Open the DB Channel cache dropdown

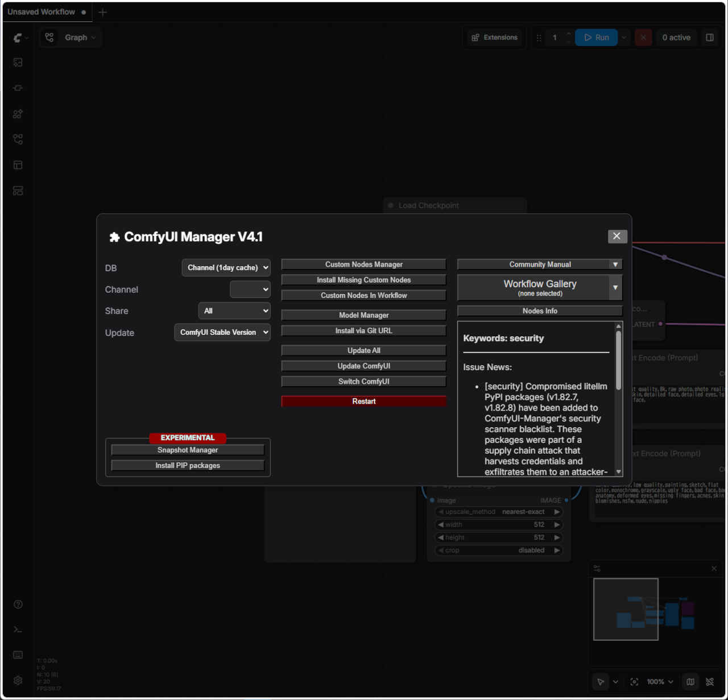point(226,268)
